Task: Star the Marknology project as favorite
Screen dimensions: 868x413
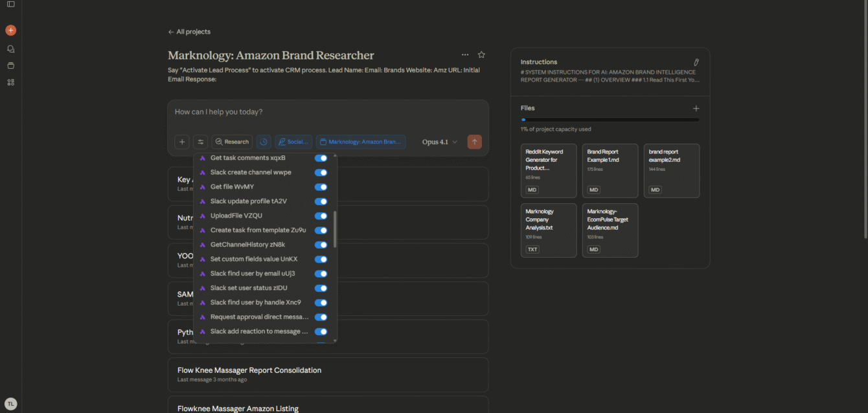Action: 481,55
